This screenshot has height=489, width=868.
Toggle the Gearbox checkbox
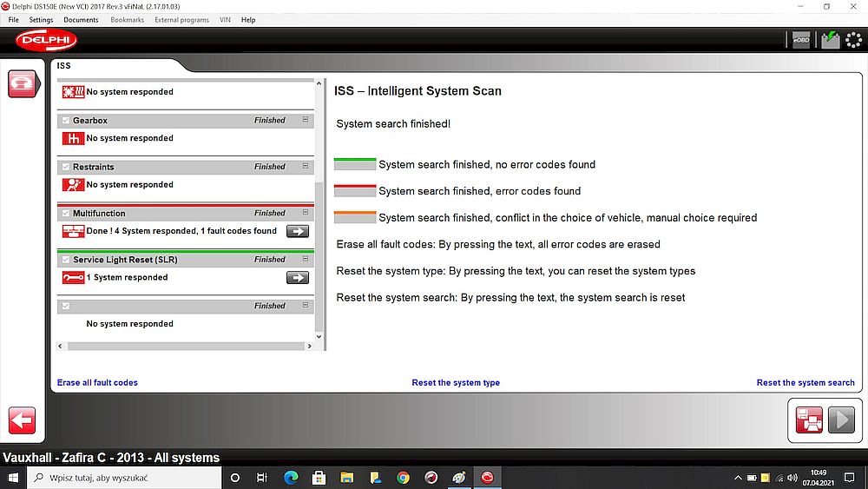65,121
